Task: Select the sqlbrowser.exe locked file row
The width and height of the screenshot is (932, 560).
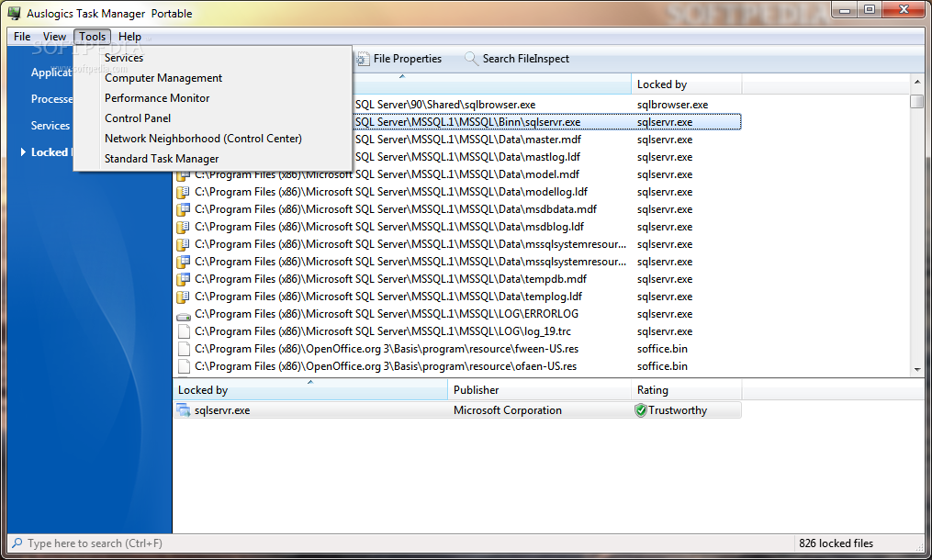Action: [x=547, y=105]
